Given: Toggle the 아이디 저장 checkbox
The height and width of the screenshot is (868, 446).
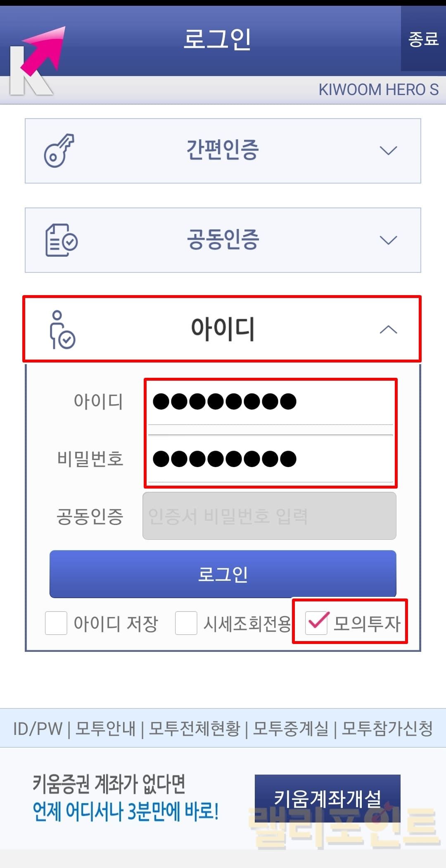Looking at the screenshot, I should click(x=56, y=623).
